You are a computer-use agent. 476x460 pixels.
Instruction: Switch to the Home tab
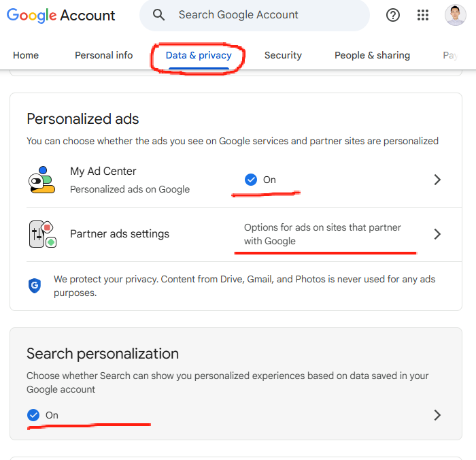26,55
